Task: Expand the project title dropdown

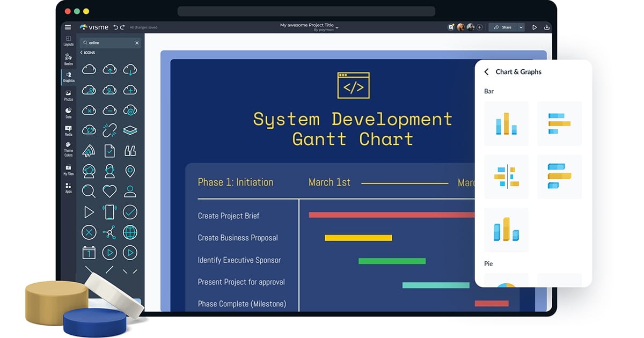Action: (337, 26)
